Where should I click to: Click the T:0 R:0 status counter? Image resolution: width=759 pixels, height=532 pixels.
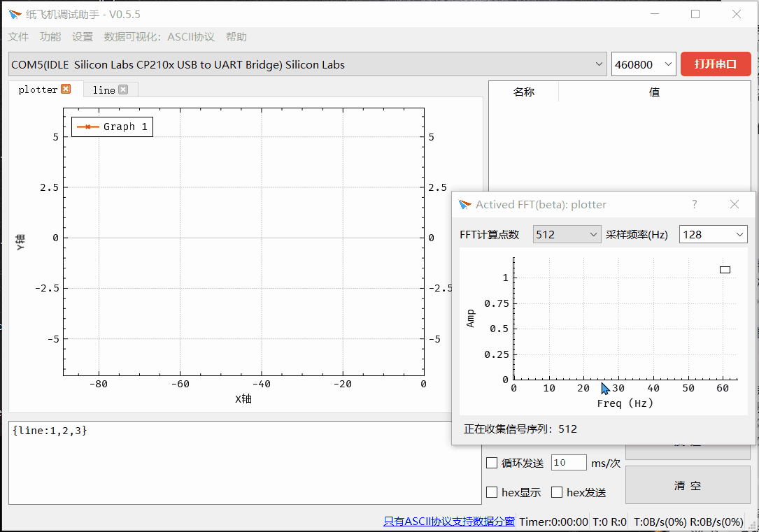click(609, 522)
